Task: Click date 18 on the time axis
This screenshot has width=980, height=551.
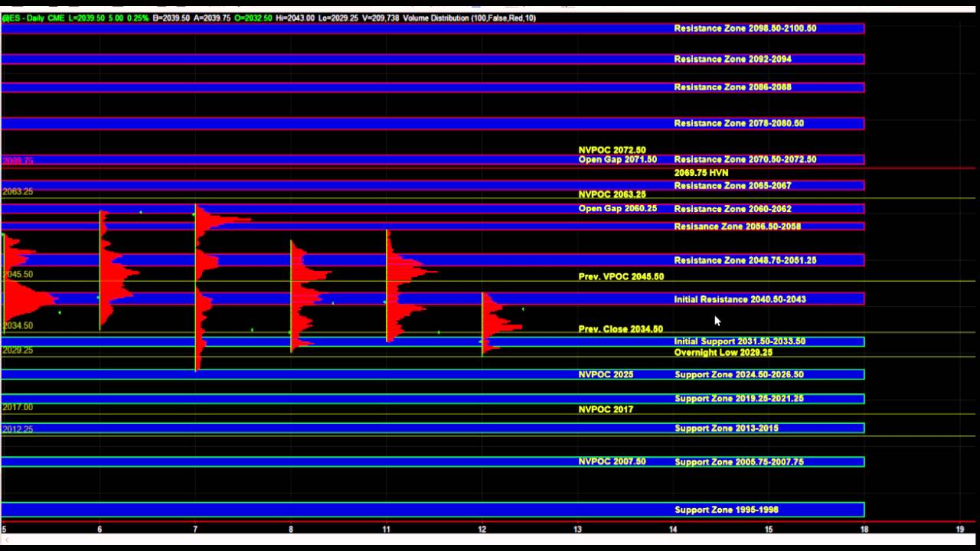Action: pos(864,530)
